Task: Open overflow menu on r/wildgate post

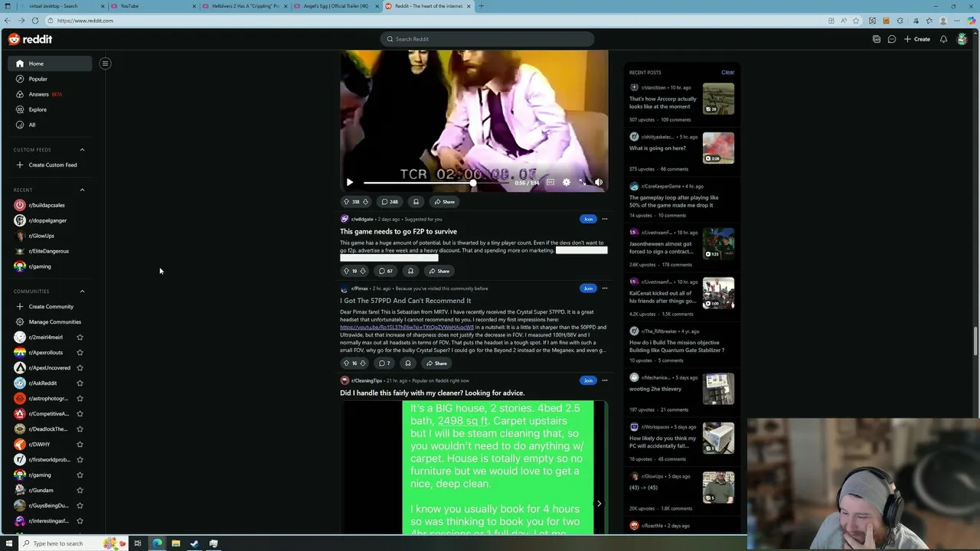Action: tap(604, 219)
